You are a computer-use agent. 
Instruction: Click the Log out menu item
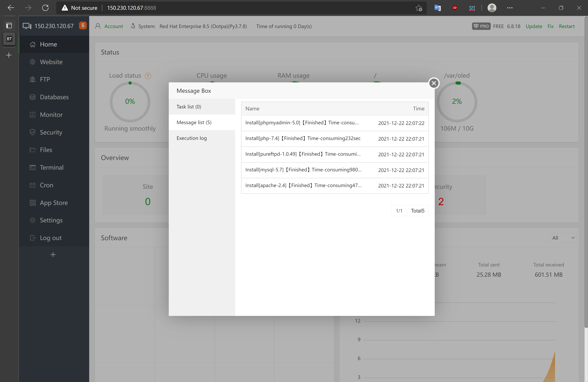(51, 238)
